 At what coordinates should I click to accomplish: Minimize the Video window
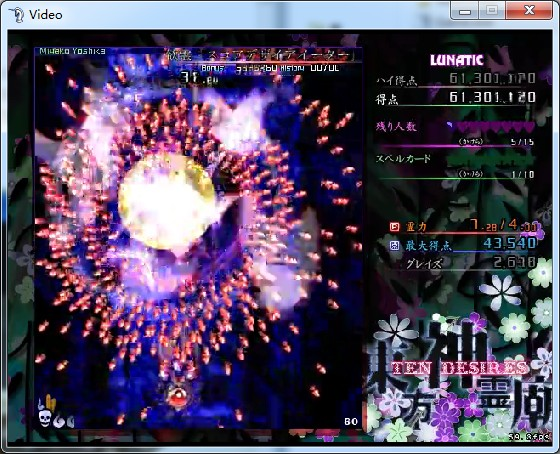coord(465,11)
